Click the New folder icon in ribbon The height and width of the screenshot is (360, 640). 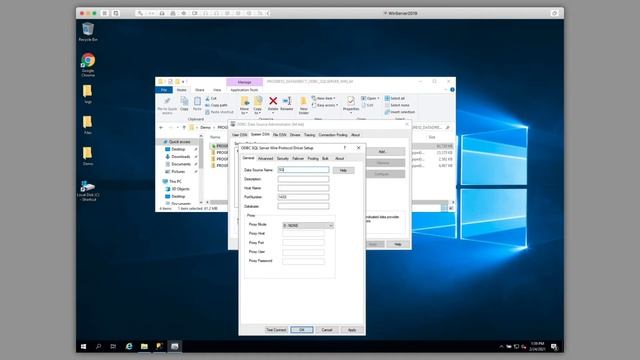[x=304, y=105]
